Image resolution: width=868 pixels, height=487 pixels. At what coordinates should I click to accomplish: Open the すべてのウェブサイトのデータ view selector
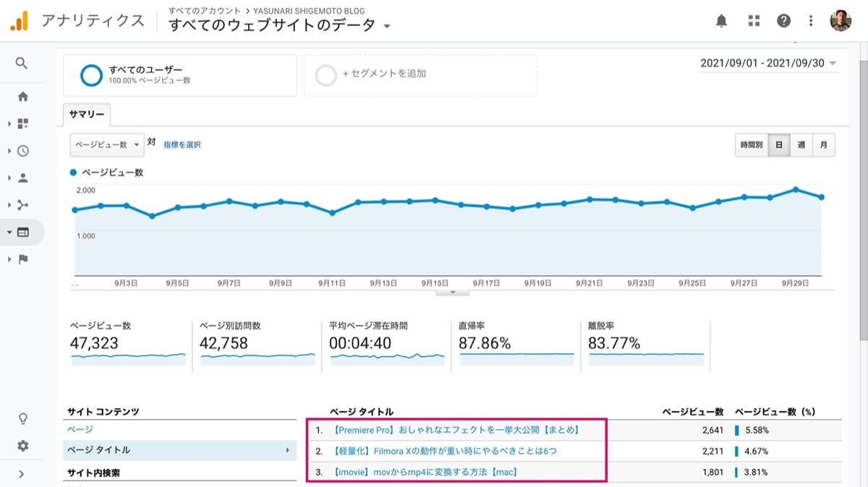280,25
